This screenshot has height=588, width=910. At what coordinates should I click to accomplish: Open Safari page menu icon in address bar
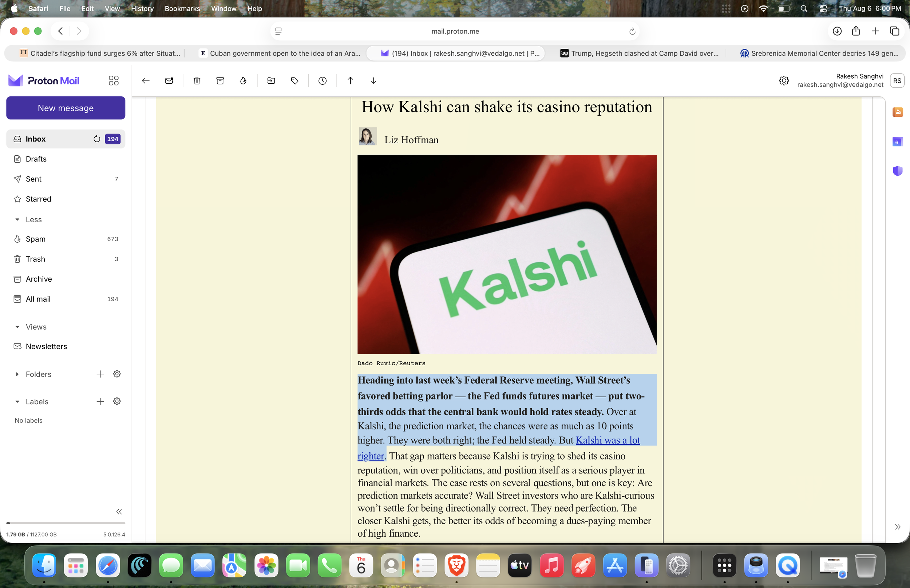point(278,31)
